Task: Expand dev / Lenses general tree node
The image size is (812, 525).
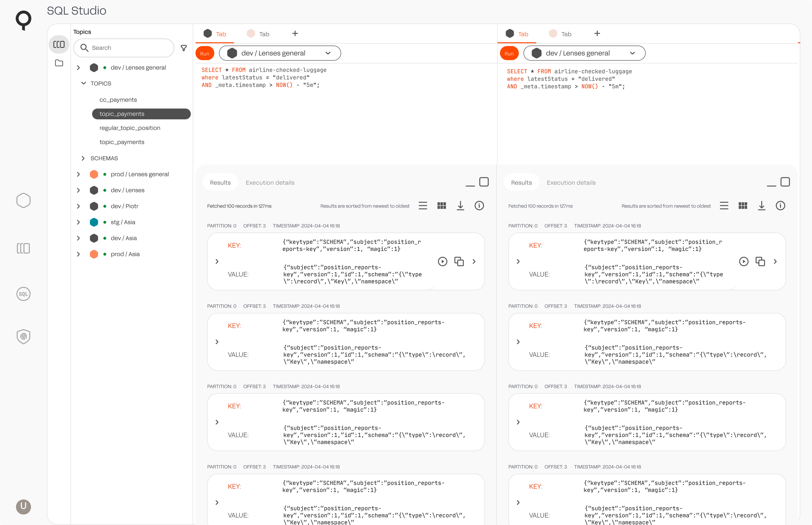Action: click(78, 67)
